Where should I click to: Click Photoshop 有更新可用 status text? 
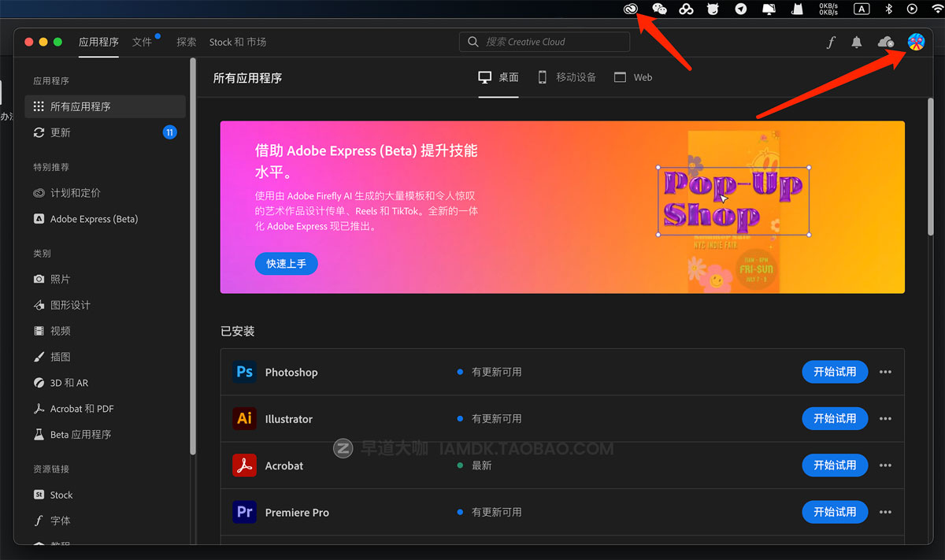click(496, 372)
